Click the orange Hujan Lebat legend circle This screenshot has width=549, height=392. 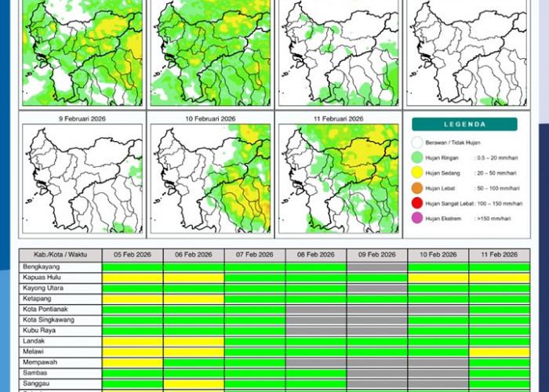(x=417, y=188)
